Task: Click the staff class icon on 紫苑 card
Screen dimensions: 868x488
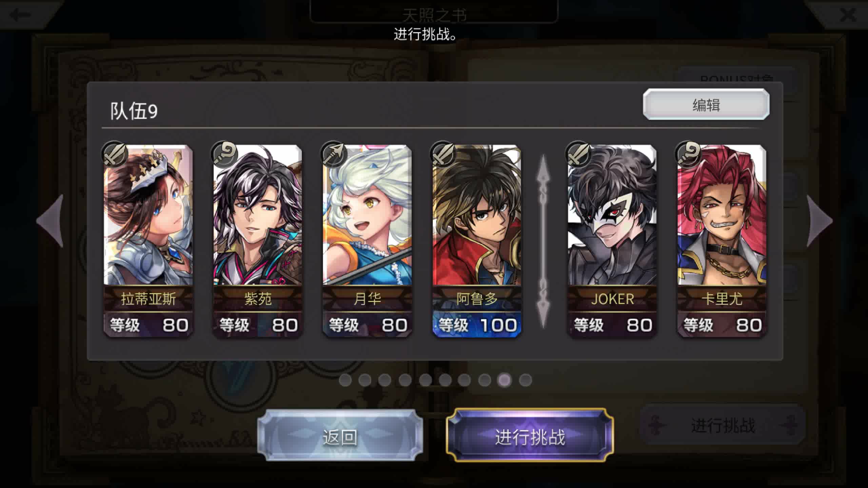Action: click(x=224, y=155)
